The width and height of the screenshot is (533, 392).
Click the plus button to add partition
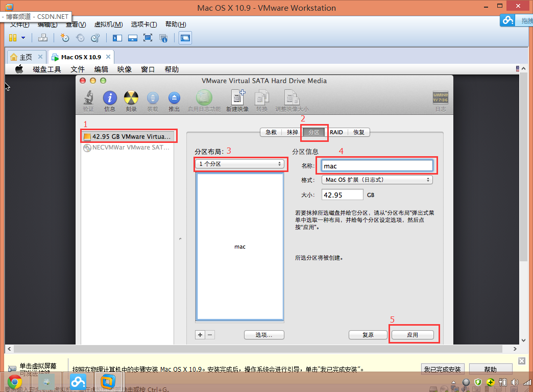coord(200,335)
